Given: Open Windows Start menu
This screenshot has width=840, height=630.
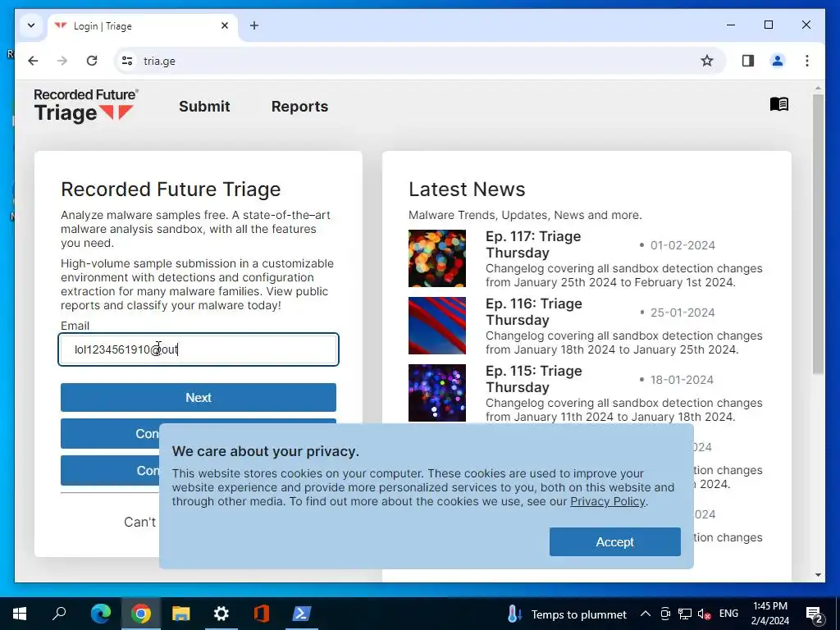Looking at the screenshot, I should coord(20,614).
